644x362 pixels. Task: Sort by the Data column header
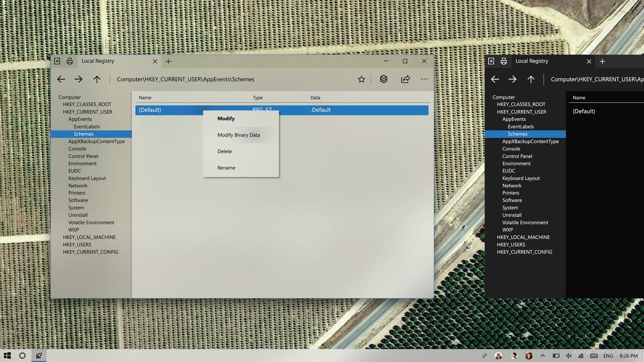click(x=315, y=98)
